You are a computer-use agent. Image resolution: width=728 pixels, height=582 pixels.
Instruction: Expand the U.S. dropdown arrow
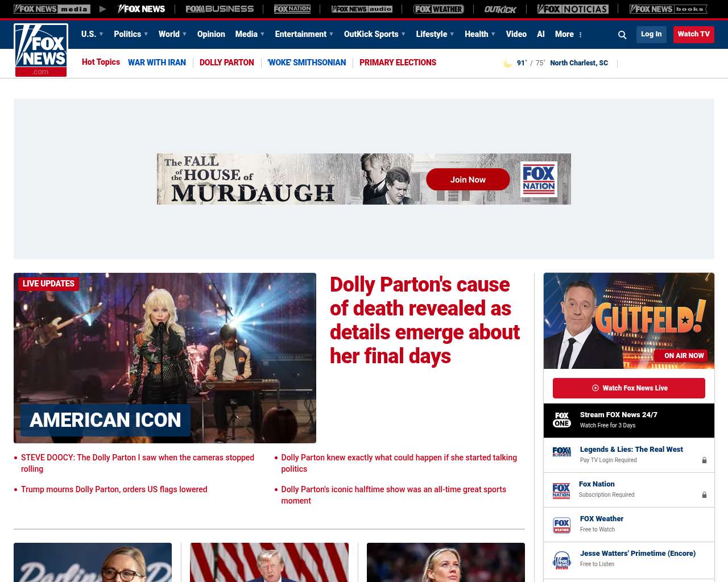[x=101, y=34]
